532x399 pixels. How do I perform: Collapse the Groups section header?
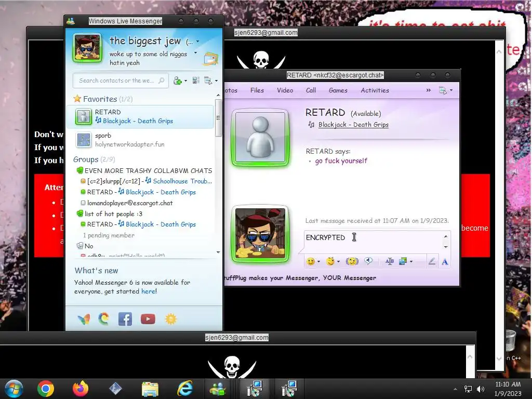(x=94, y=159)
